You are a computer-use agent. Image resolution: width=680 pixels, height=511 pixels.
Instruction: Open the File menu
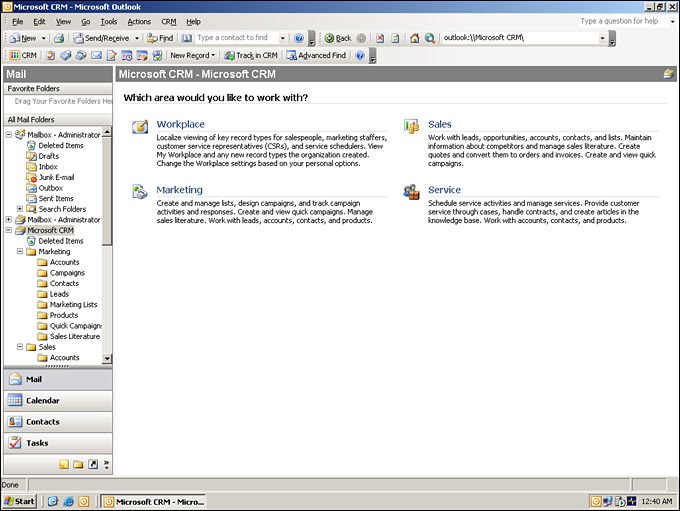pyautogui.click(x=18, y=22)
